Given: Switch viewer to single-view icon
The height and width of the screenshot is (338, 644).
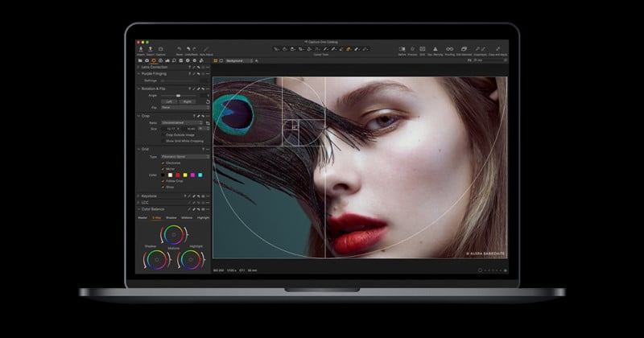Looking at the screenshot, I should coord(221,61).
